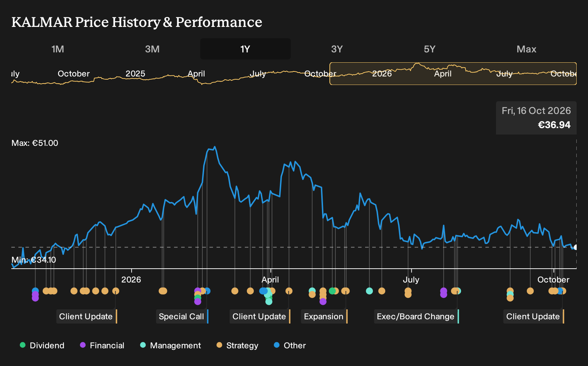This screenshot has width=588, height=366.
Task: Show the Max time range
Action: (x=526, y=49)
